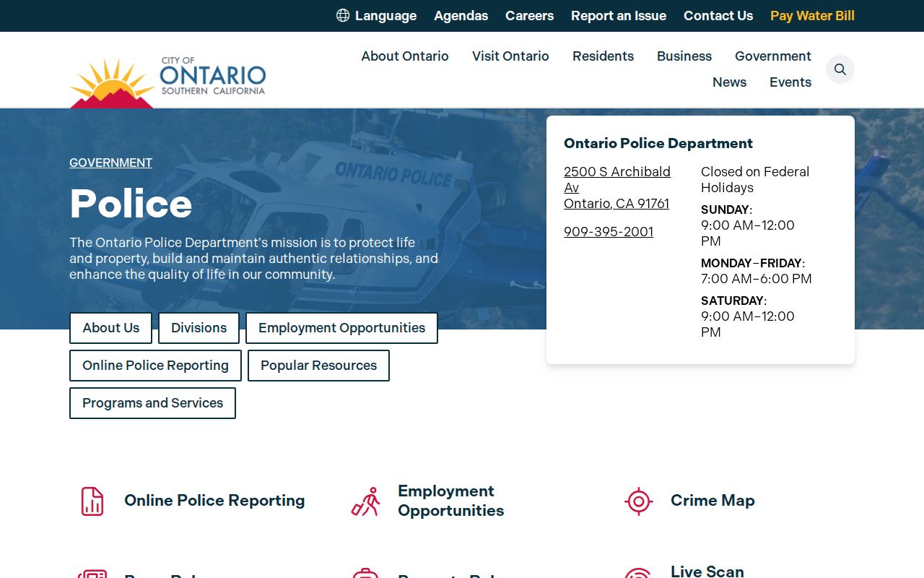Image resolution: width=924 pixels, height=578 pixels.
Task: Click the Employment Opportunities walking person icon
Action: click(366, 501)
